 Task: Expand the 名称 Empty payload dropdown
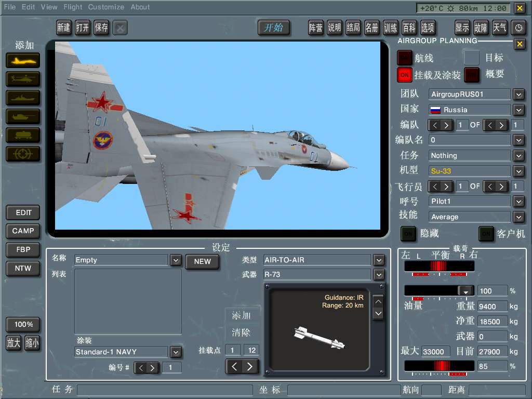[x=176, y=260]
